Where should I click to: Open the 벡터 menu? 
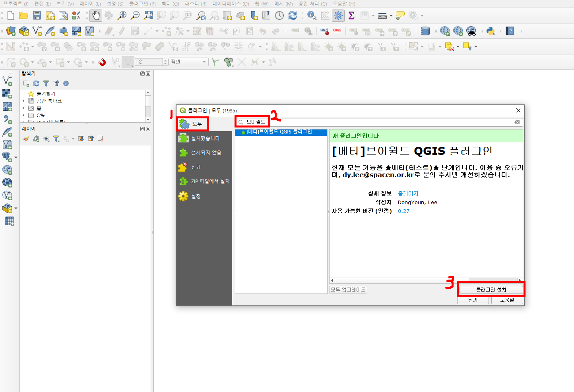coord(170,4)
